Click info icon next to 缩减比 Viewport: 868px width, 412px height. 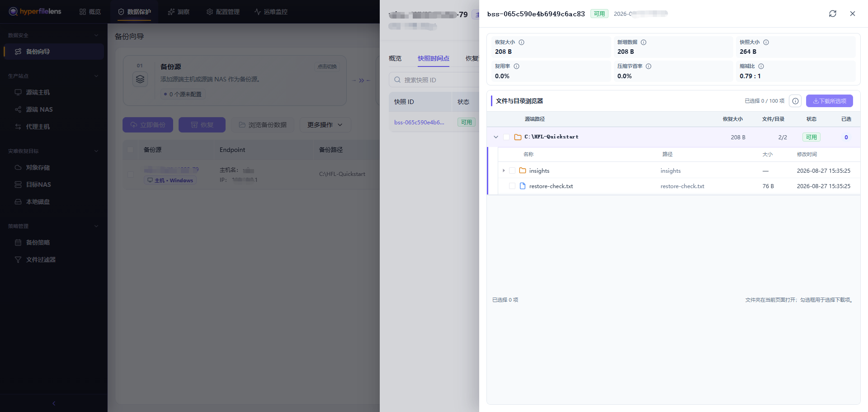(x=761, y=66)
